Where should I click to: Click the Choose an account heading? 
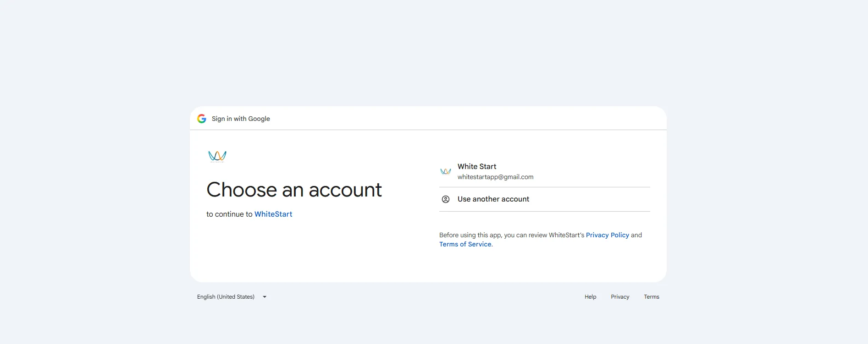294,190
